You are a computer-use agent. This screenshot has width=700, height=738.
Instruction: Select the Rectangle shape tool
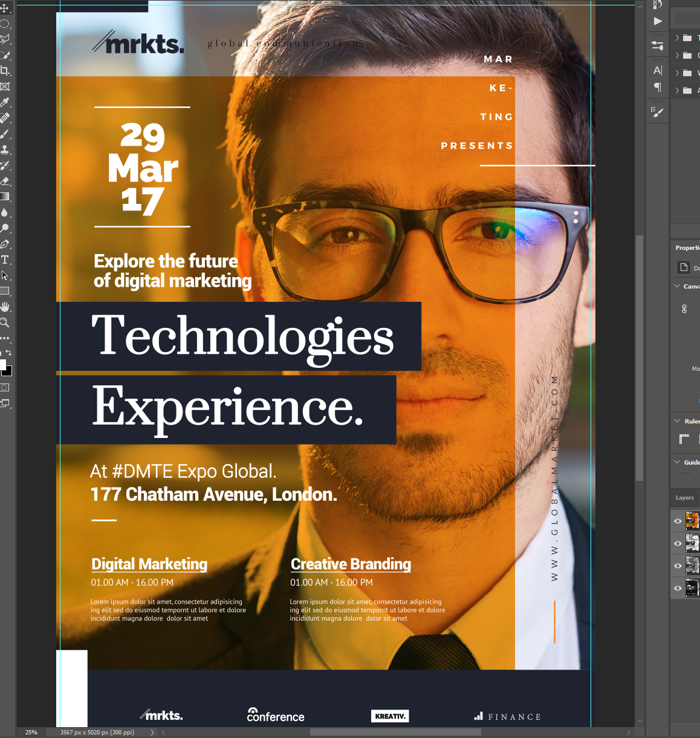(x=5, y=291)
